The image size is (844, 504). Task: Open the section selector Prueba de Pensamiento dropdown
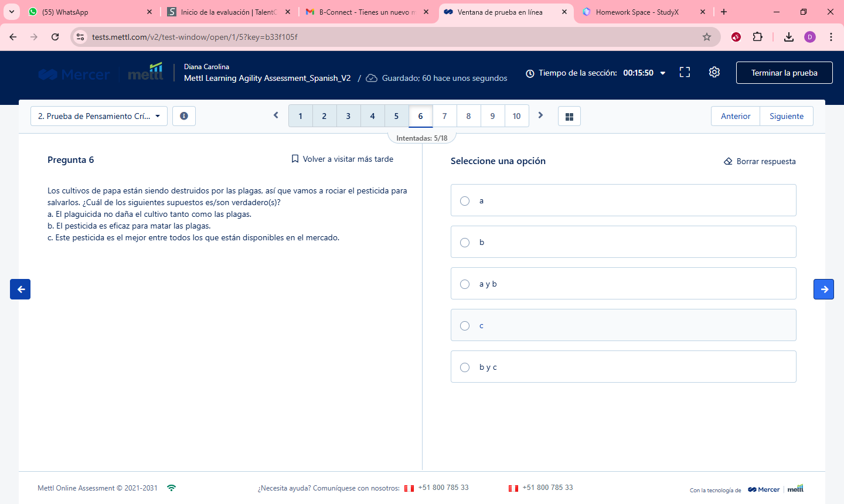pos(99,116)
